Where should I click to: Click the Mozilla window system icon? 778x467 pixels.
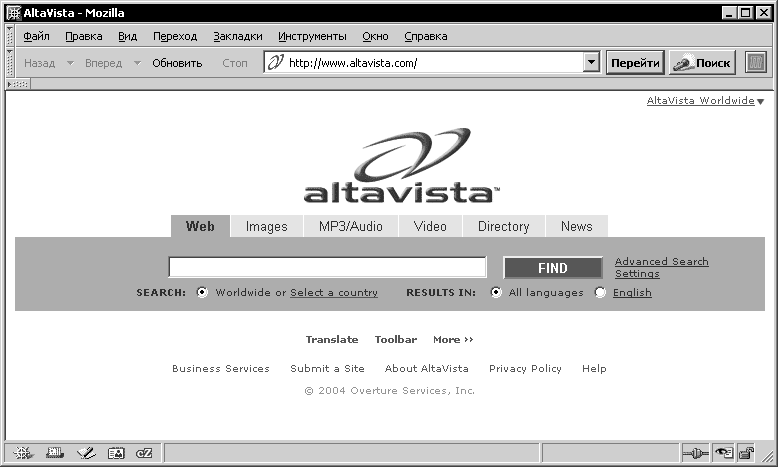click(13, 12)
